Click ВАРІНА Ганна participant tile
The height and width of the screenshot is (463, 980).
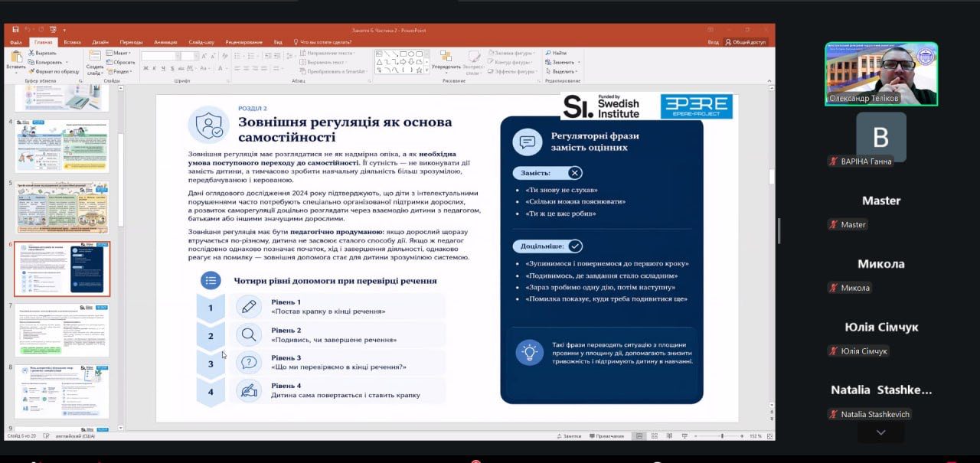coord(881,138)
